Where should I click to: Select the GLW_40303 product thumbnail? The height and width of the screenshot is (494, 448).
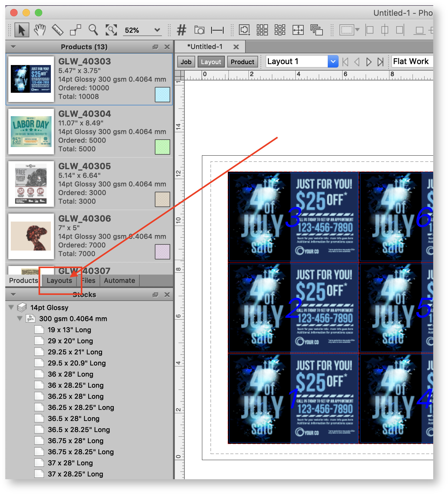[x=31, y=79]
